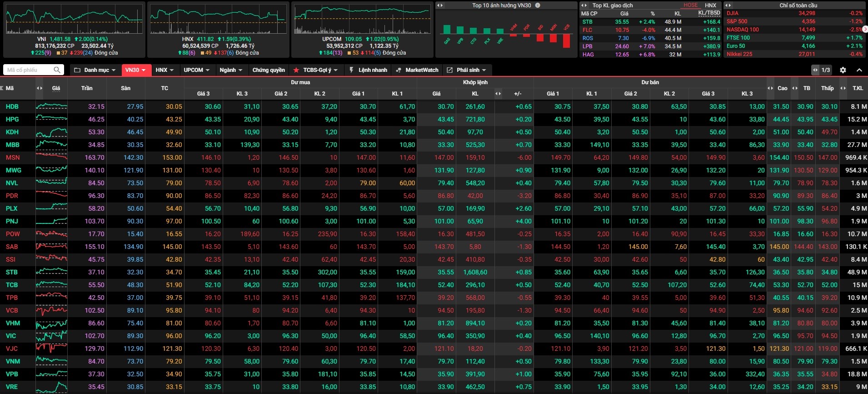Toggle arrows beside Khớp lệnh KL header
The image size is (868, 394).
pyautogui.click(x=498, y=94)
